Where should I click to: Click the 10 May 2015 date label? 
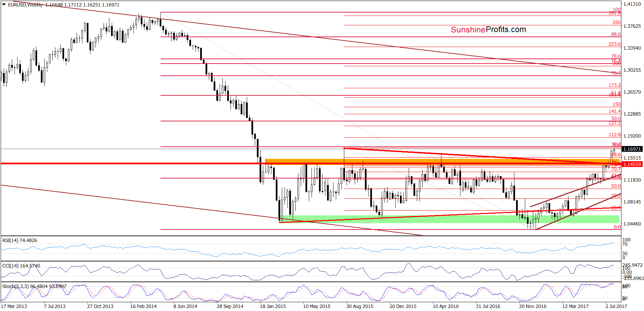(x=317, y=306)
